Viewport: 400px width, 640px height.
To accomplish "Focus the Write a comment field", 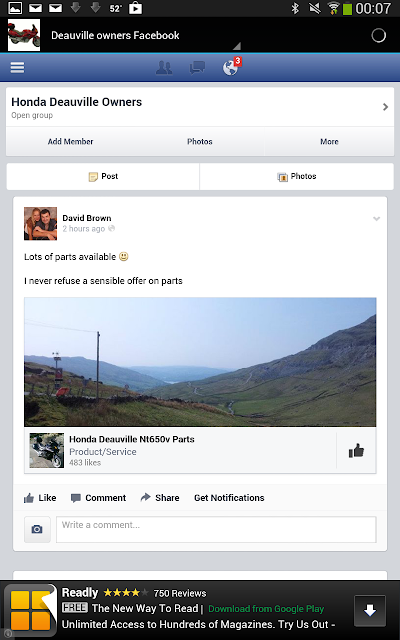I will 216,529.
